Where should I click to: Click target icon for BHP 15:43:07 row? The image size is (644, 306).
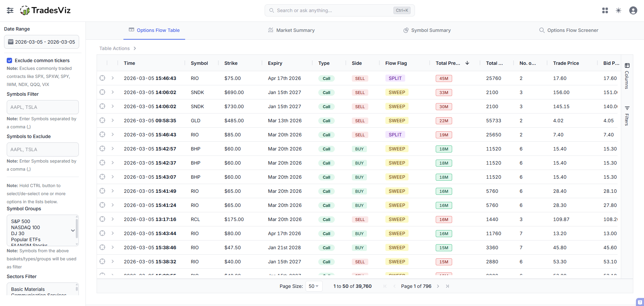[x=102, y=177]
